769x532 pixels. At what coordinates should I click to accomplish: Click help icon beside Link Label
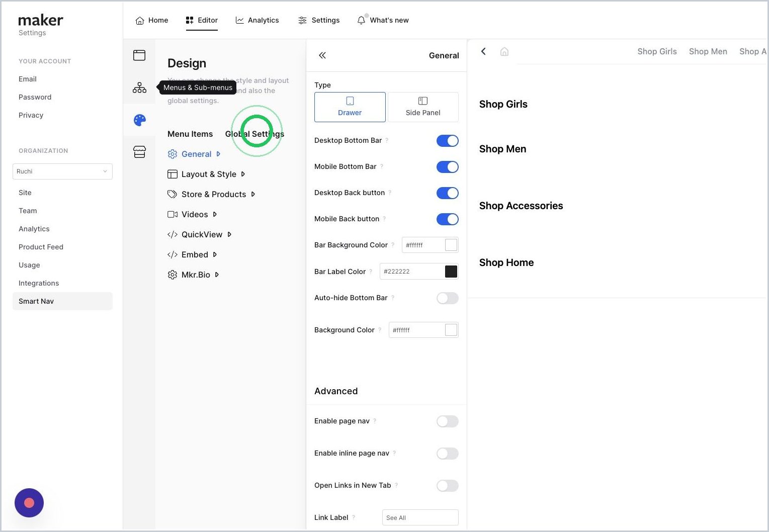coord(354,517)
